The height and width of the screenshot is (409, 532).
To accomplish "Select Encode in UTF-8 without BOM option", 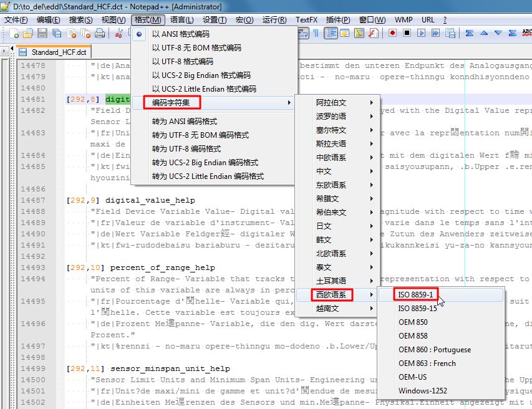I will click(196, 47).
